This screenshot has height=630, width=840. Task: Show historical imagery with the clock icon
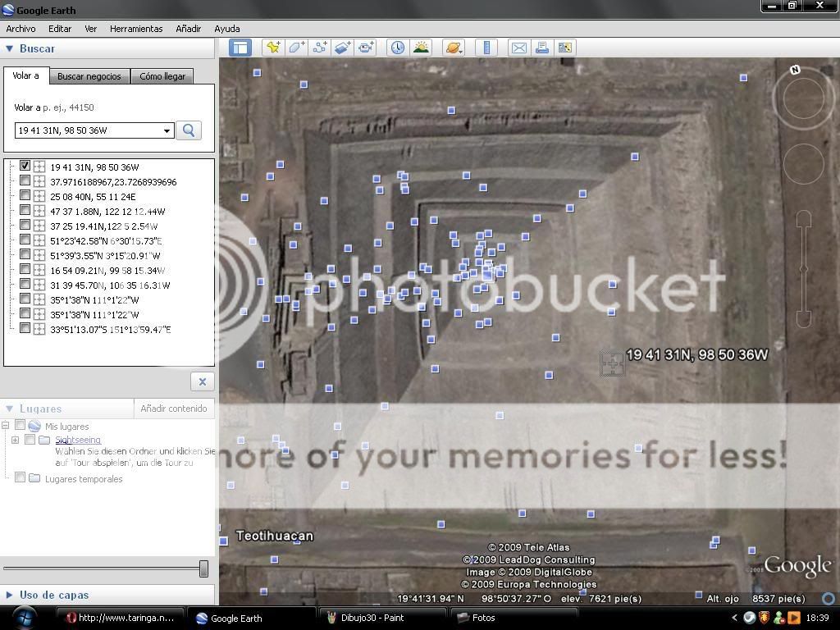pos(397,48)
